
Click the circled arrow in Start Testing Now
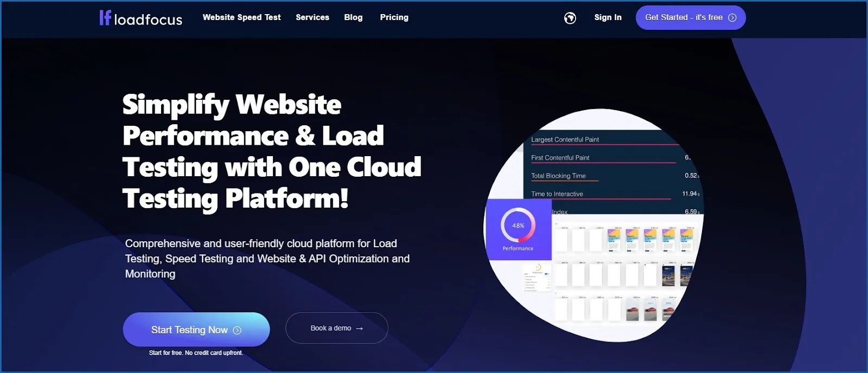pyautogui.click(x=237, y=330)
